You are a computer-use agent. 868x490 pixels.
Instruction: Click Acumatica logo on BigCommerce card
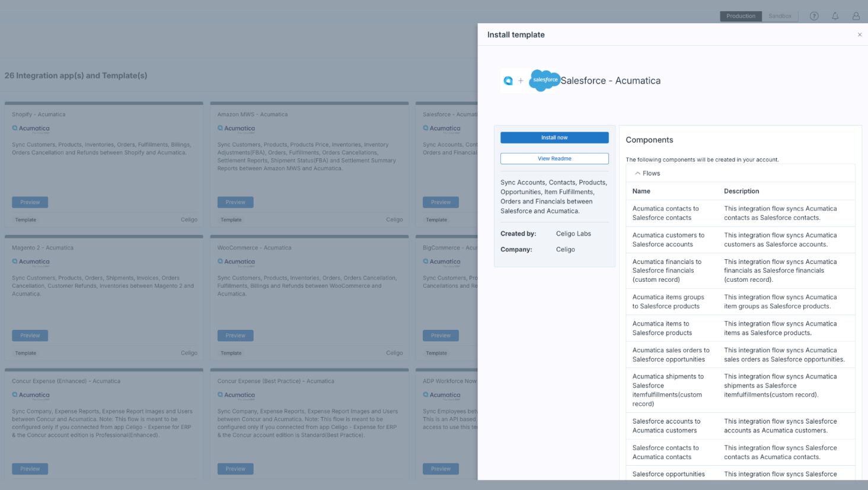click(442, 262)
